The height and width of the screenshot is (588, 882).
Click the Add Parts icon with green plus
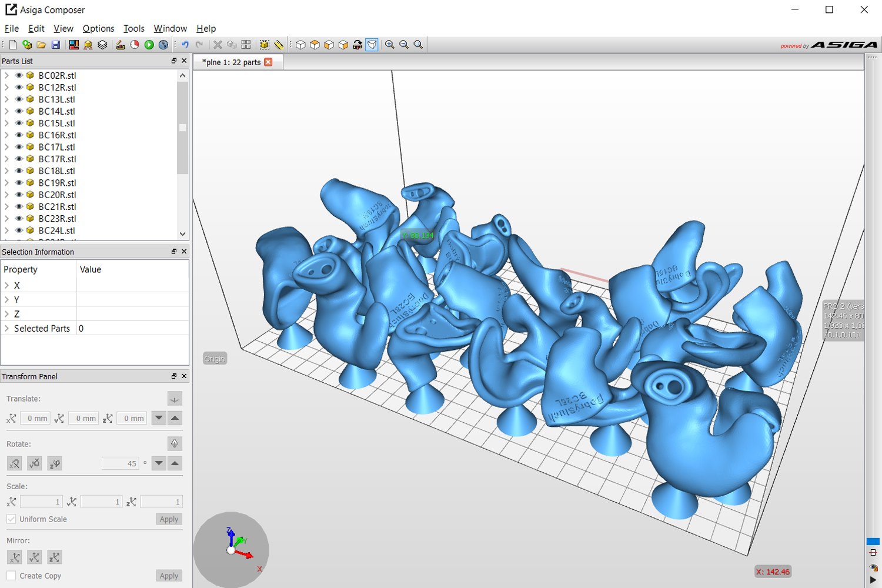27,45
